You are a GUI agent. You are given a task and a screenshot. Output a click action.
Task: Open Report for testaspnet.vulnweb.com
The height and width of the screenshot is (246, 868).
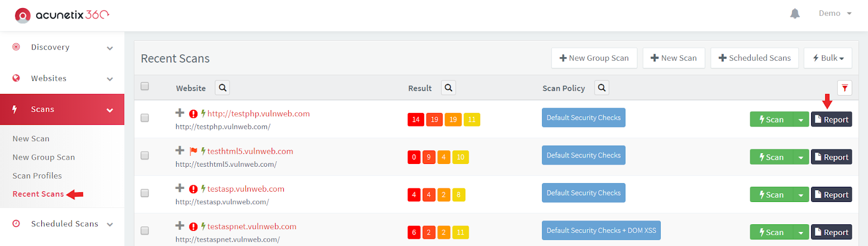tap(831, 232)
